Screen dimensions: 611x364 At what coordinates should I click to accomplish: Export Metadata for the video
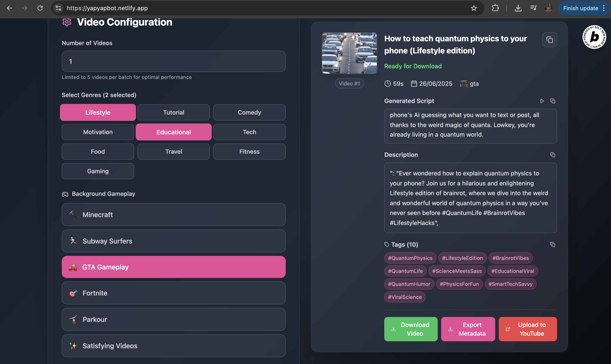[468, 329]
